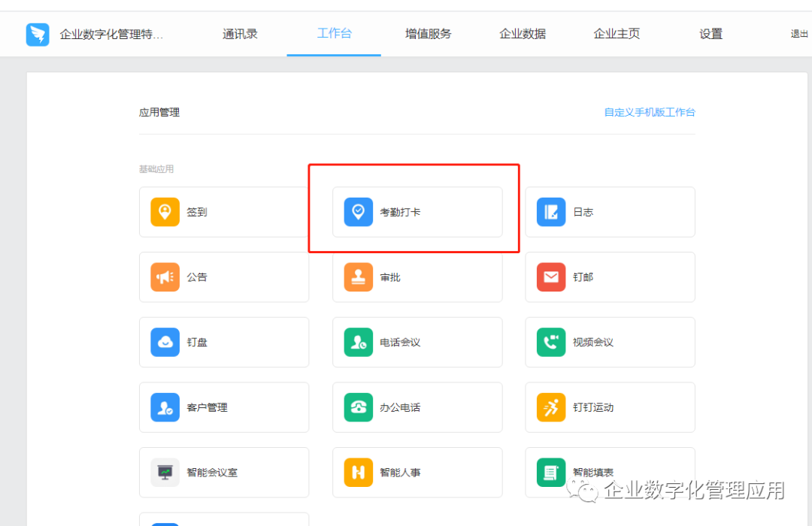Screen dimensions: 812x526
Task: Click the 基础应用 category label
Action: 156,169
